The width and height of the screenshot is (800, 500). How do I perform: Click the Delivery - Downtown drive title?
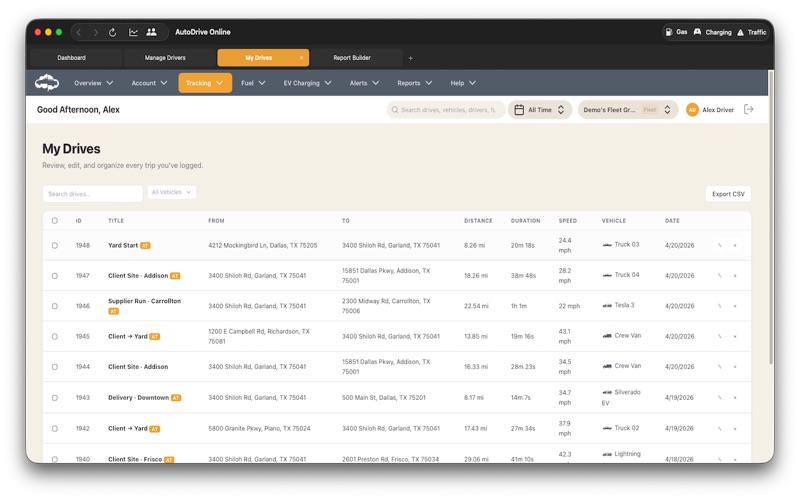click(x=138, y=397)
